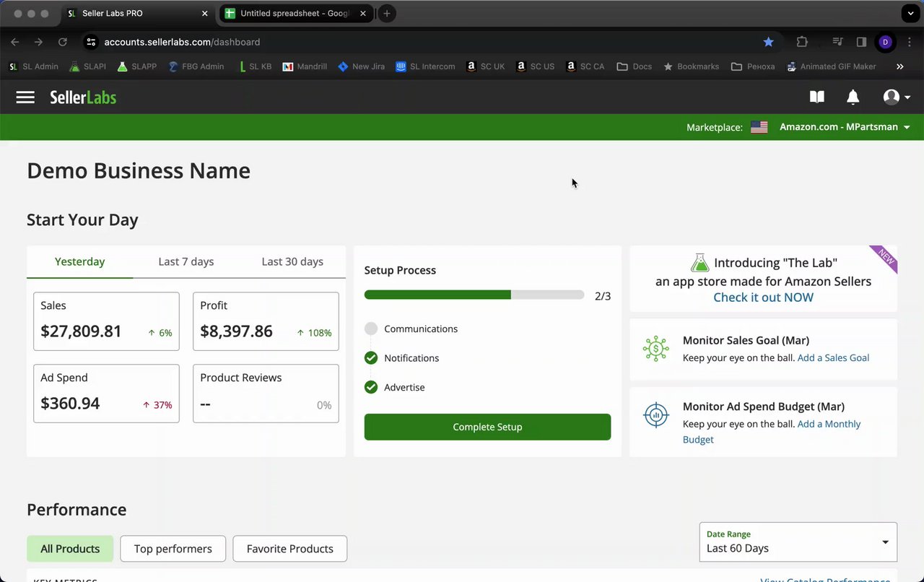The image size is (924, 582).
Task: Open the Profit metric card
Action: coord(266,321)
